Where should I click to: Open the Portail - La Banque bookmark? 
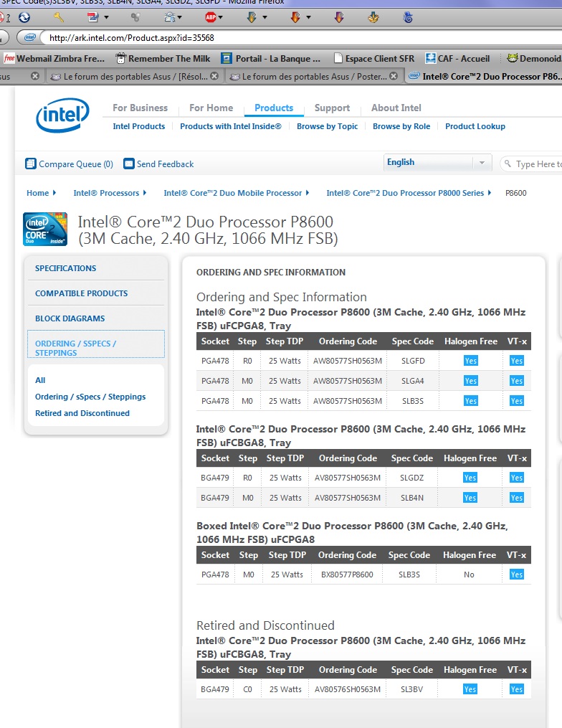tap(270, 59)
